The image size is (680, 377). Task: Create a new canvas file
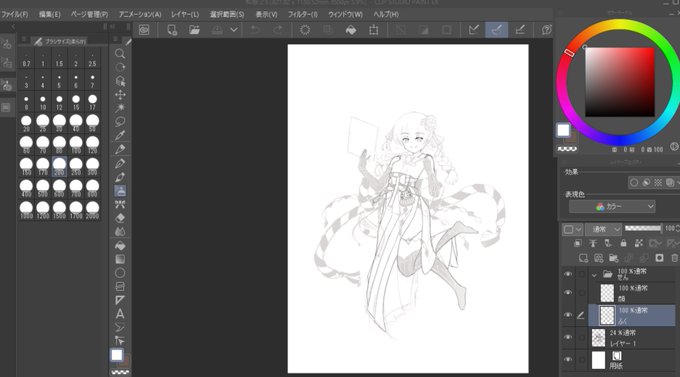click(x=172, y=30)
